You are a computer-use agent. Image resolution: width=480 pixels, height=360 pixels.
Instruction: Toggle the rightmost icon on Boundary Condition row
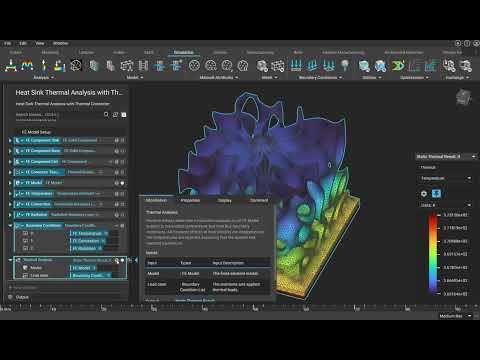click(x=122, y=226)
